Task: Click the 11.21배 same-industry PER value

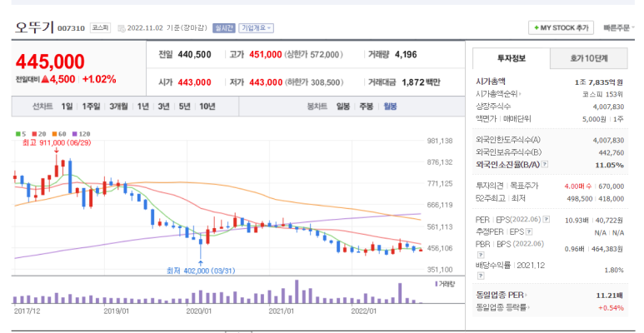Action: [610, 295]
